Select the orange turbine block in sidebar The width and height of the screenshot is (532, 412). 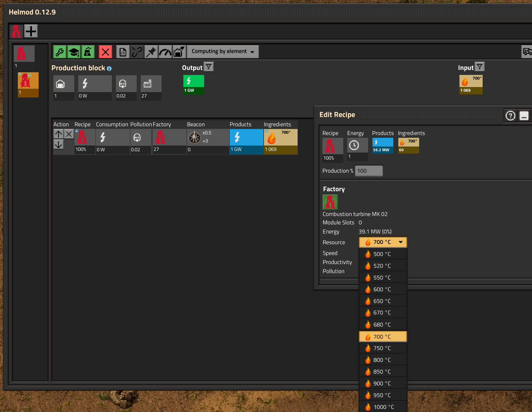pos(28,85)
